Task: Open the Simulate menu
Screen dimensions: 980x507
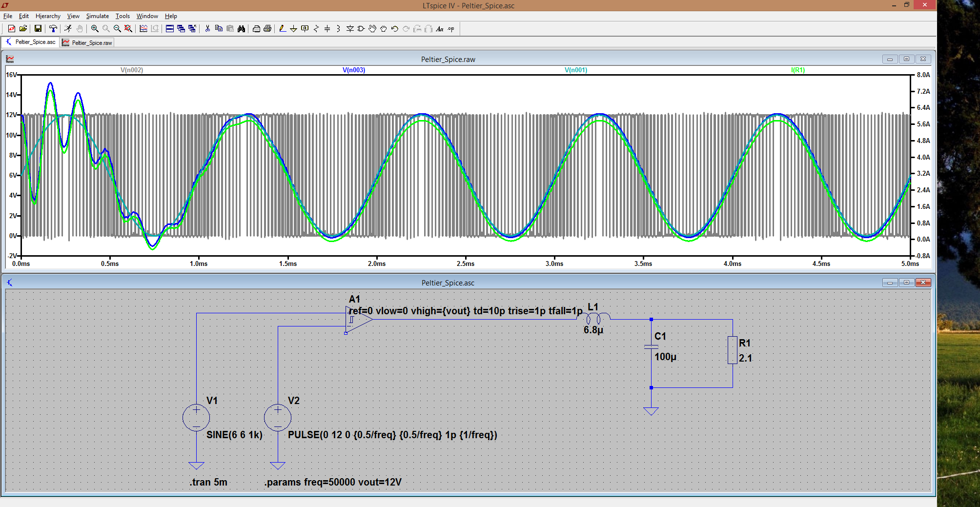Action: click(98, 16)
